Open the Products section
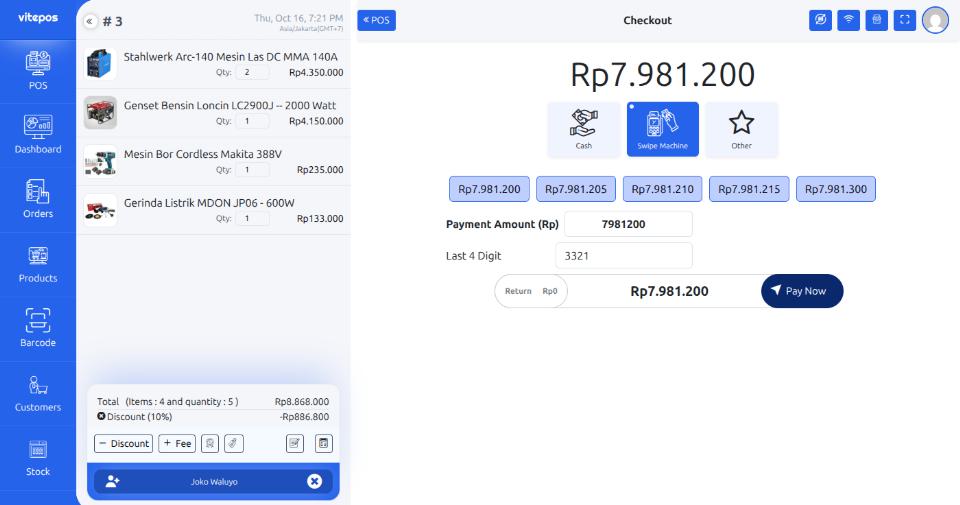Image resolution: width=960 pixels, height=505 pixels. point(38,264)
